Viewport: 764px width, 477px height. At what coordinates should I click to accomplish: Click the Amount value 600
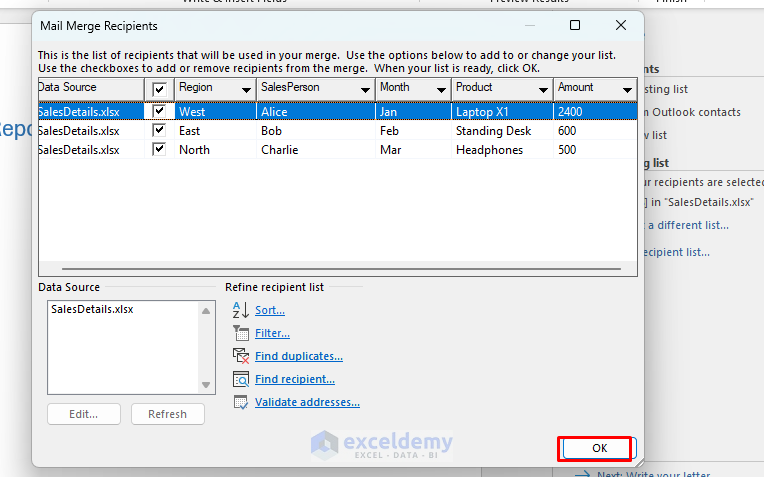[x=595, y=131]
